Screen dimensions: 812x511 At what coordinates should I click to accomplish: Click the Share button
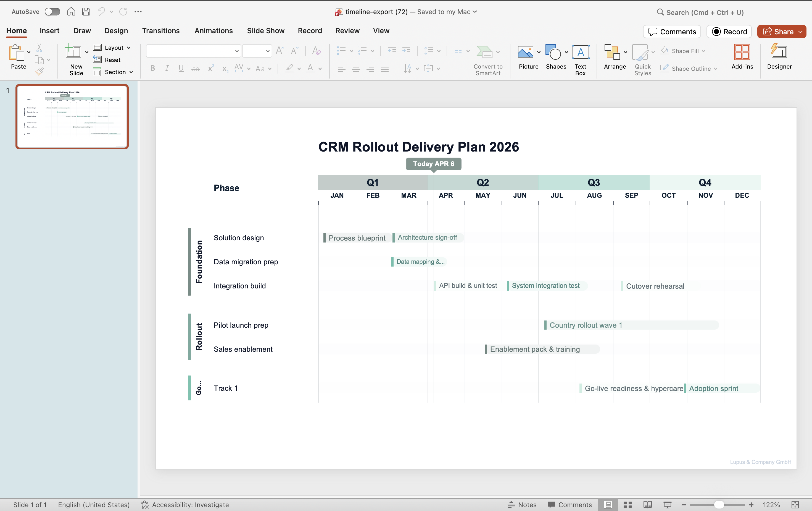782,32
